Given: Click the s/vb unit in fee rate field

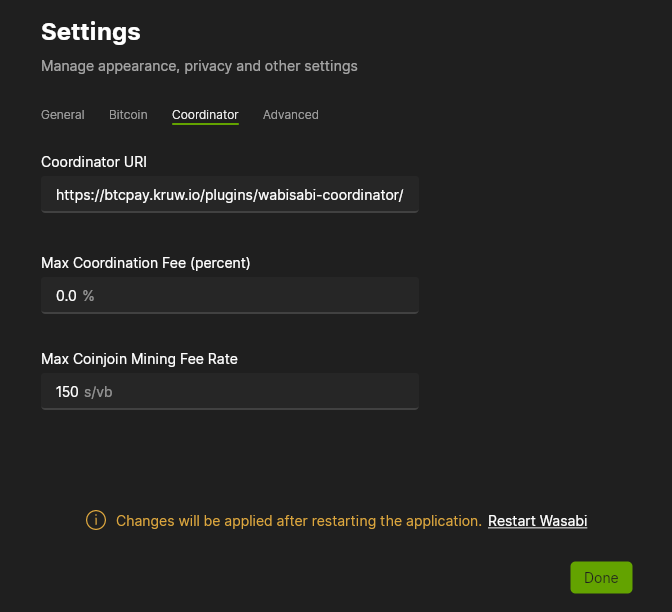Looking at the screenshot, I should click(98, 392).
